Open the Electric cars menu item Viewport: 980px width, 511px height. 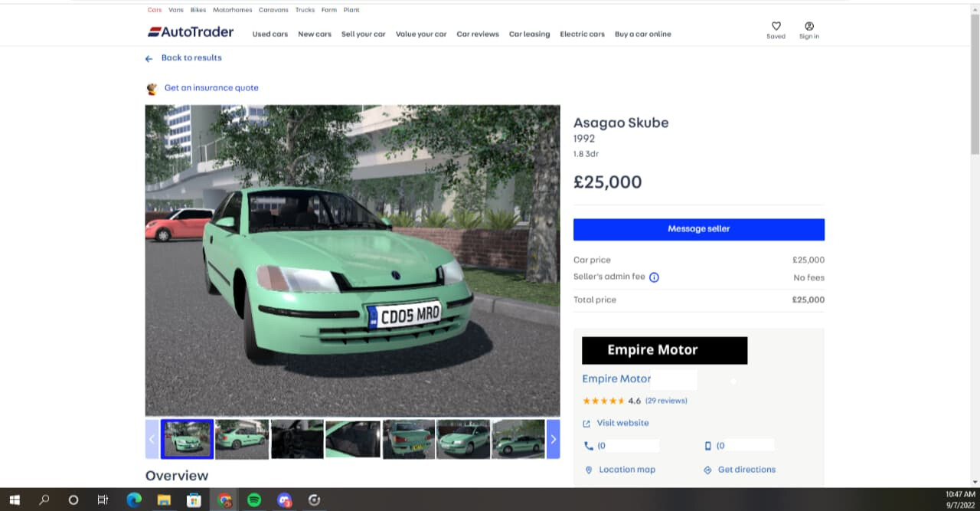[582, 34]
